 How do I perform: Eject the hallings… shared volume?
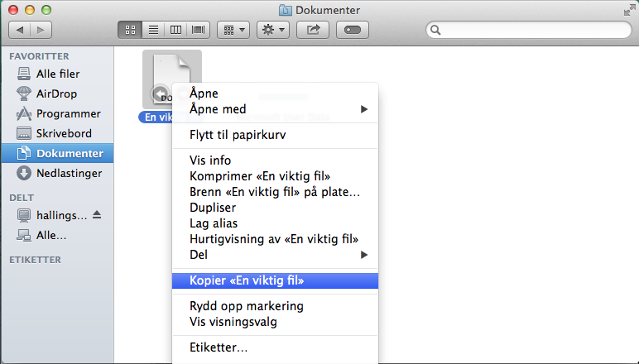(x=97, y=214)
